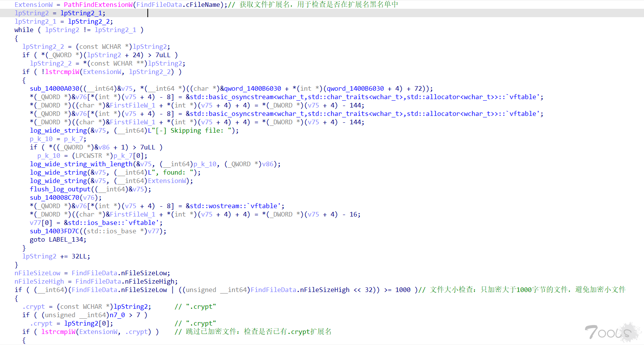Screen dimensions: 644x345
Task: Click the std::ios_base vftable reference
Action: point(113,223)
